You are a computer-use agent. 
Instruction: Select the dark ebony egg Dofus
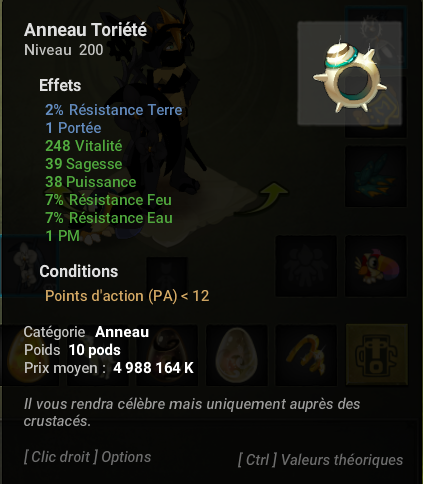point(167,355)
